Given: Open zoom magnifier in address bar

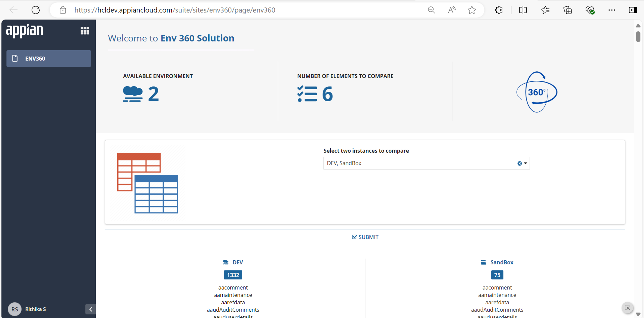Looking at the screenshot, I should pyautogui.click(x=432, y=10).
